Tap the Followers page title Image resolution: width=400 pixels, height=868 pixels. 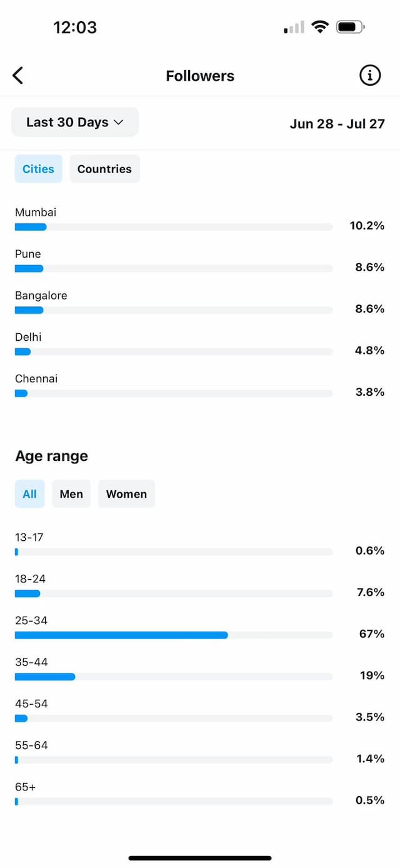point(200,76)
